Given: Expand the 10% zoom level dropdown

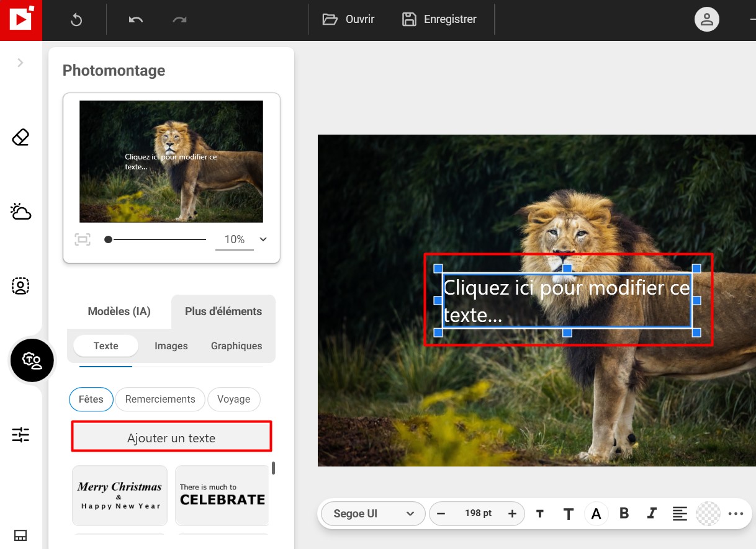Looking at the screenshot, I should 263,239.
